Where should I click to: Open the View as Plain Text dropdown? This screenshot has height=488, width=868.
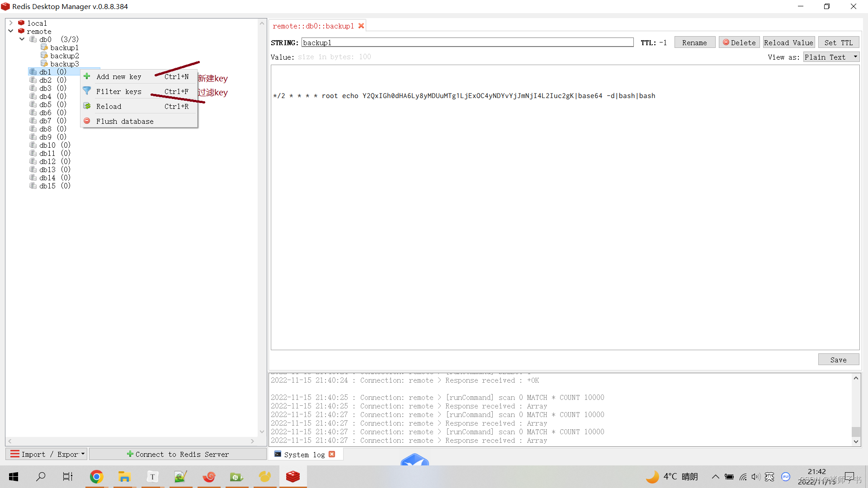pyautogui.click(x=831, y=57)
